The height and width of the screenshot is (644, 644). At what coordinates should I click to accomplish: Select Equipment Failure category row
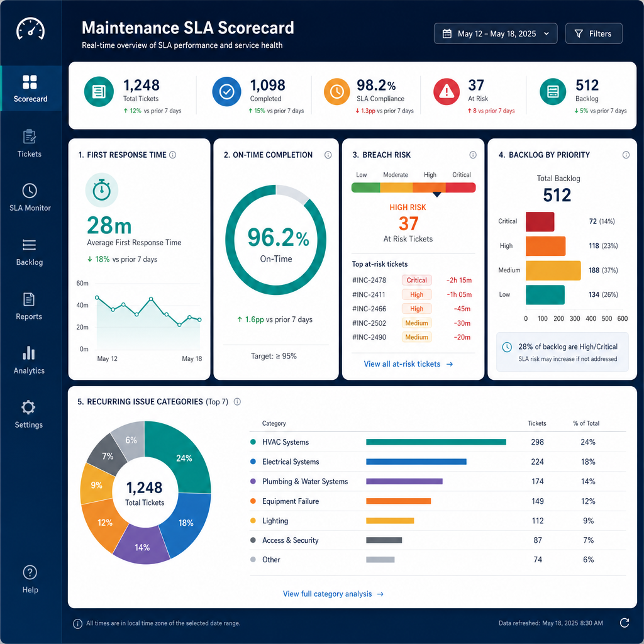point(438,501)
